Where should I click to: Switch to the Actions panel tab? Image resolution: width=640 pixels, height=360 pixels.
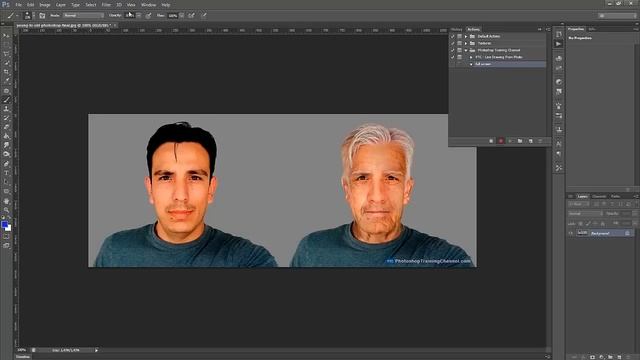(473, 29)
